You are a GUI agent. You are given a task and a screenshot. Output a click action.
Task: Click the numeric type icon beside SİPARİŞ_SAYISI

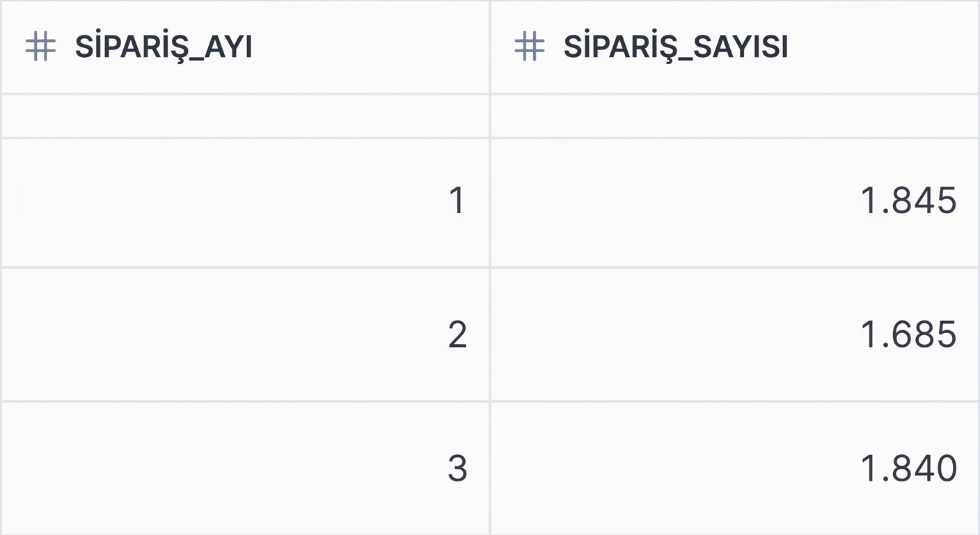point(529,46)
